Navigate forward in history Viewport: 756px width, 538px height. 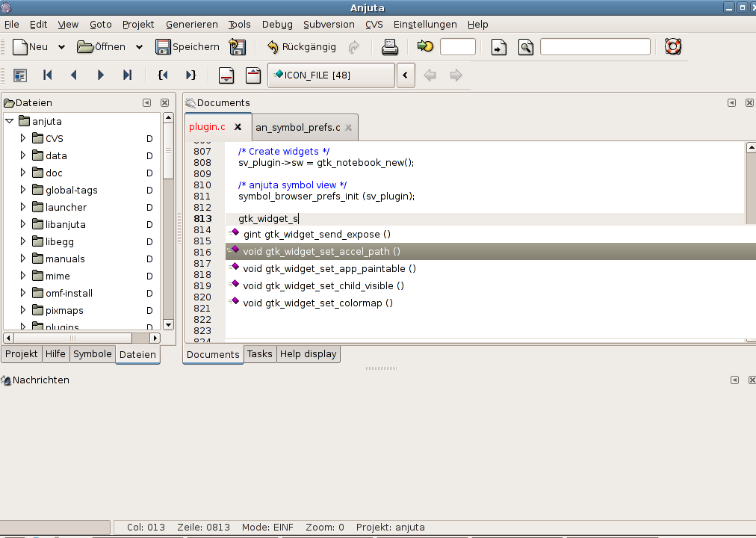456,75
